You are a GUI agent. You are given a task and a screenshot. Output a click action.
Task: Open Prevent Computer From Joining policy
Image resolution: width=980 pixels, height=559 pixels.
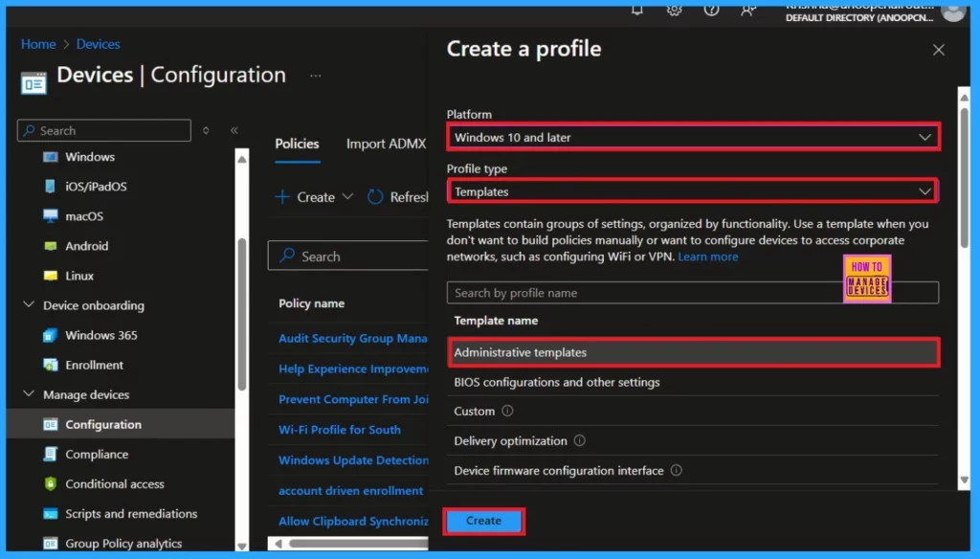pyautogui.click(x=353, y=399)
